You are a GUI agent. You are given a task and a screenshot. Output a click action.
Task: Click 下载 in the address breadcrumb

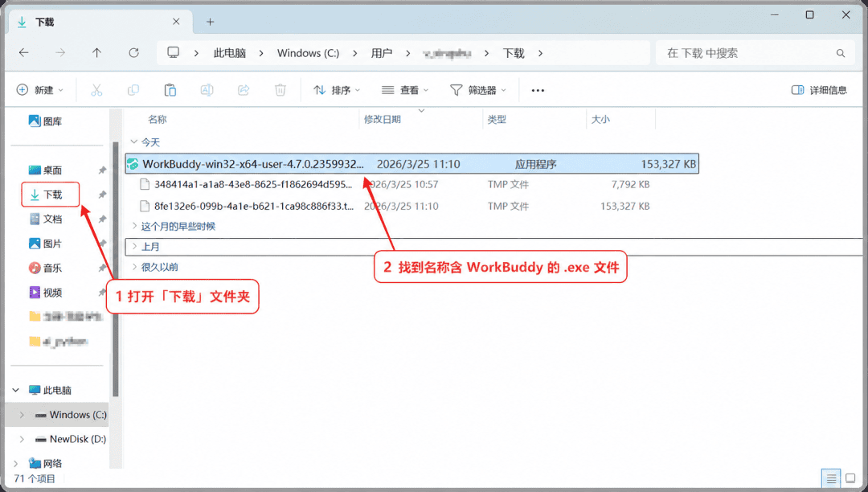[x=513, y=53]
